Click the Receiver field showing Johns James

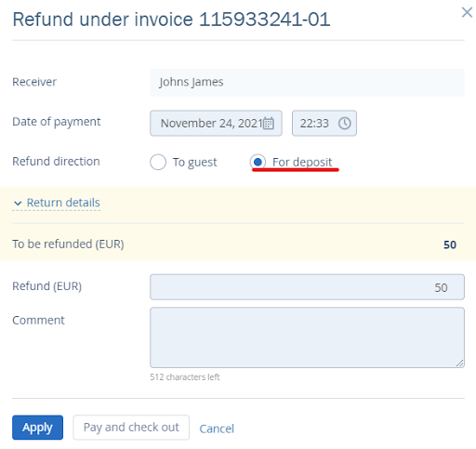click(x=307, y=83)
